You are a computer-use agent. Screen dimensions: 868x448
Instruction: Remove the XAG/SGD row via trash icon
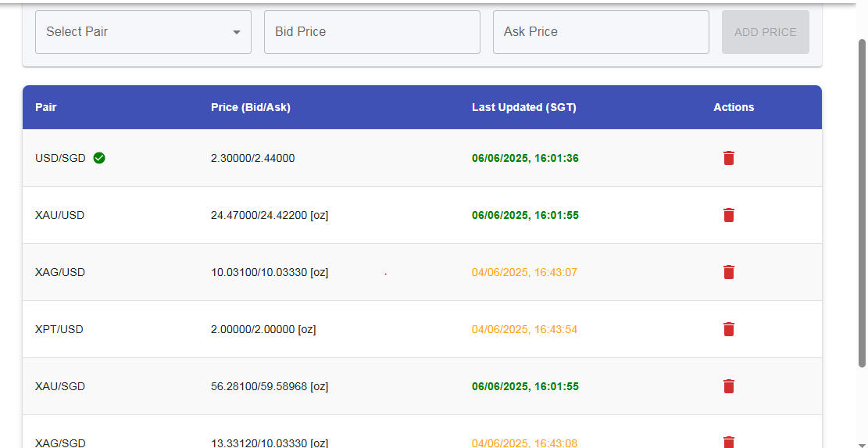point(728,442)
